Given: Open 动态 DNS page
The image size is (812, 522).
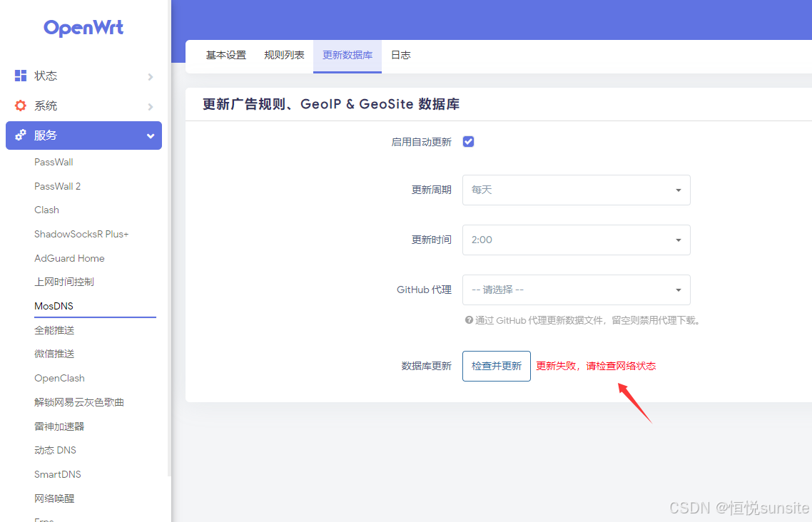Looking at the screenshot, I should point(55,450).
